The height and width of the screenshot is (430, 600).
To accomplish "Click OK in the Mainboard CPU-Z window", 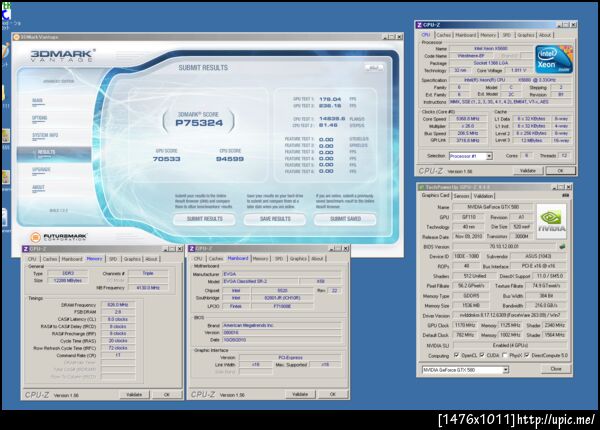I will point(333,394).
